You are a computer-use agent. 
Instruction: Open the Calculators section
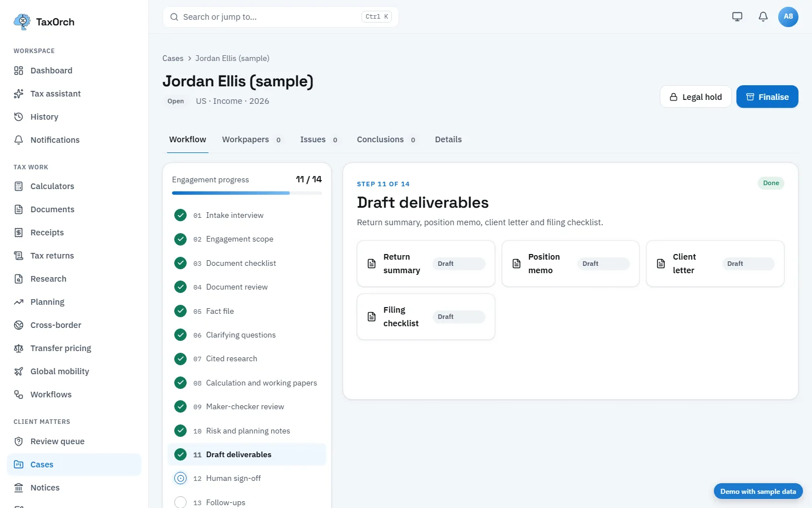74,186
